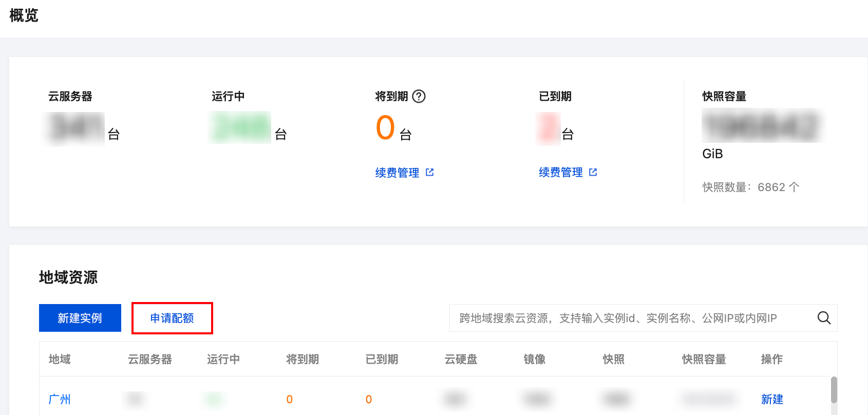Click the 云硬盘 column header
The width and height of the screenshot is (868, 415).
click(461, 359)
